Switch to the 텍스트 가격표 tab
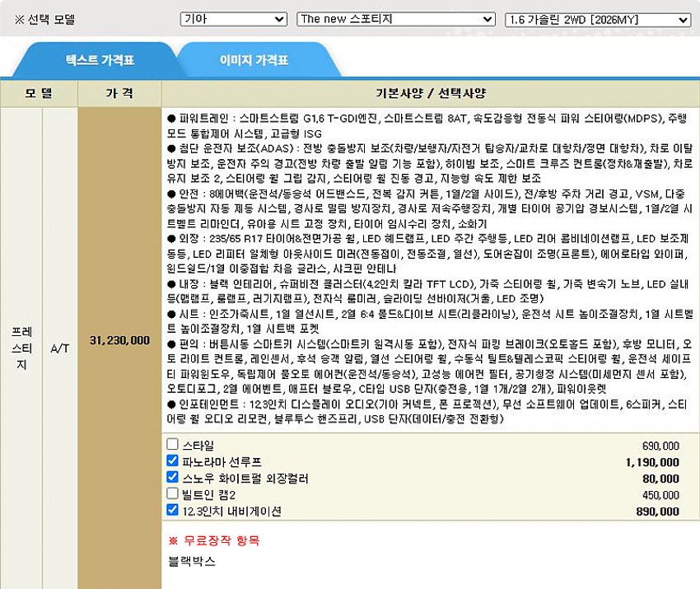 click(100, 60)
